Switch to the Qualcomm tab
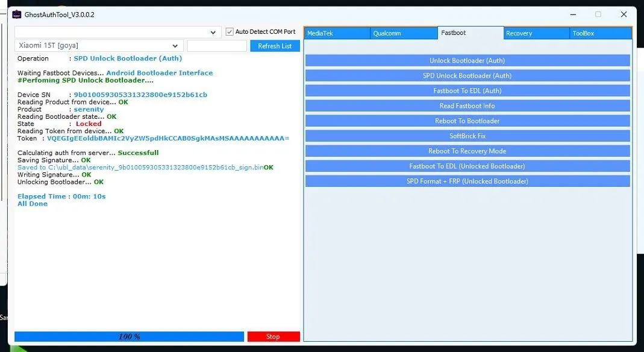 (404, 33)
